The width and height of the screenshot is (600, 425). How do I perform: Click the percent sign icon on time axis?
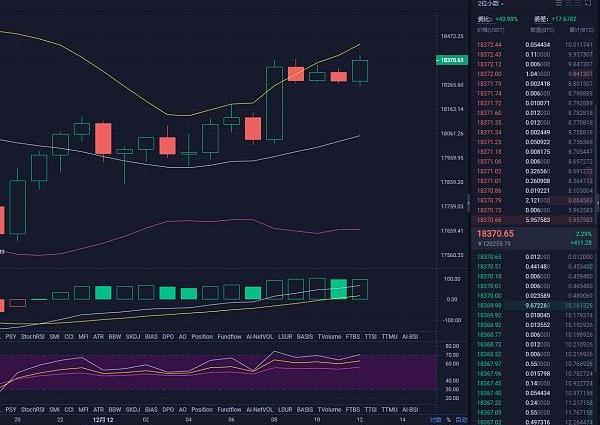[449, 420]
